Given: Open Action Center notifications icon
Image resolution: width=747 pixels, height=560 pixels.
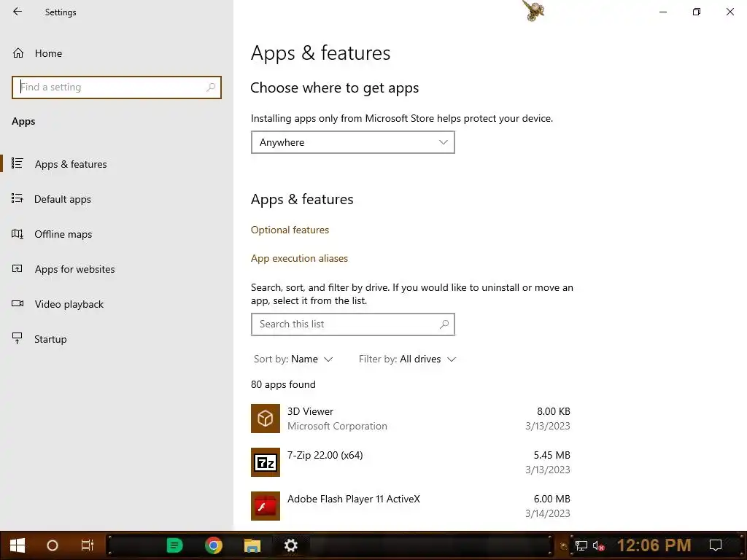Looking at the screenshot, I should coord(716,545).
